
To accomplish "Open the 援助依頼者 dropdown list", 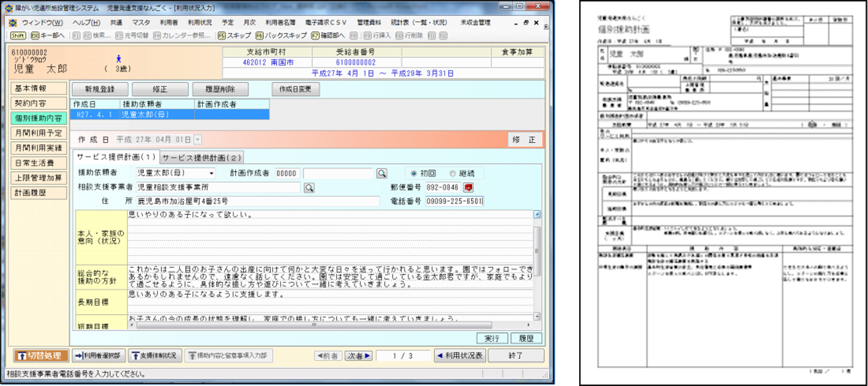I will [212, 173].
